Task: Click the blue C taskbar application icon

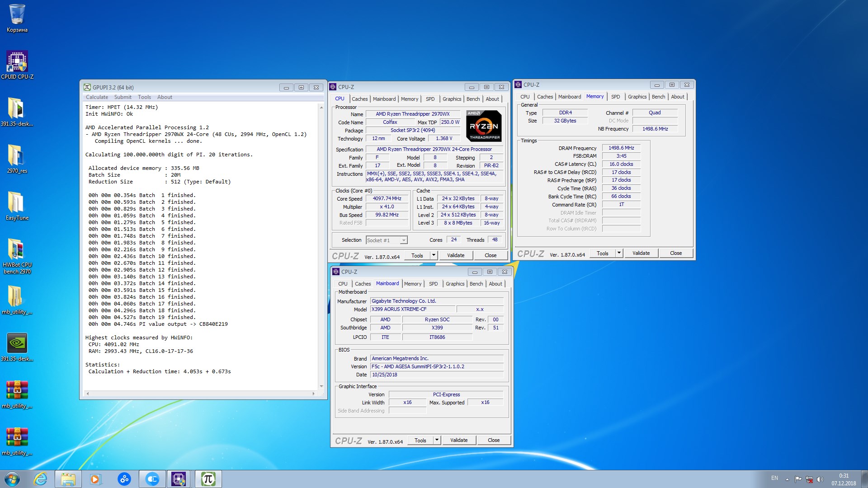Action: pos(152,479)
